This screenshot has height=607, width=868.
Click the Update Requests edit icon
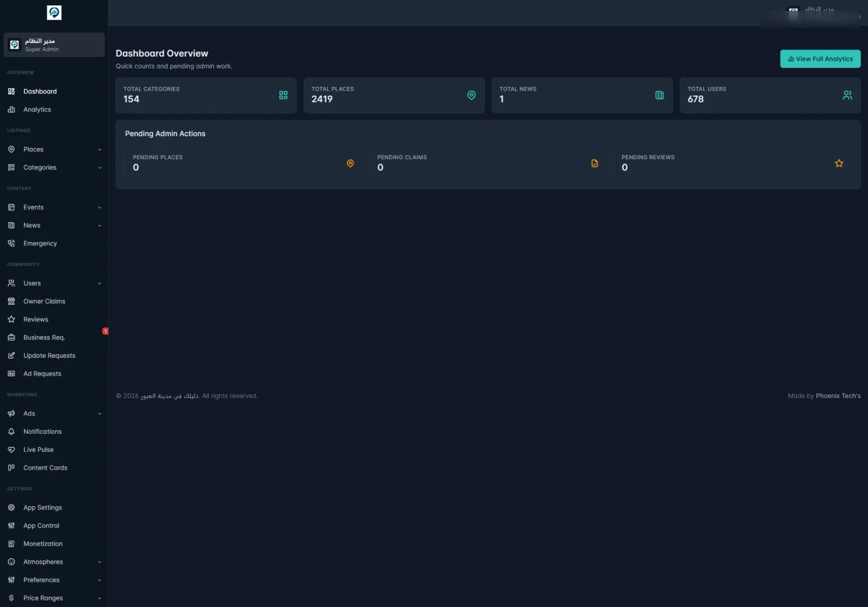pyautogui.click(x=11, y=356)
